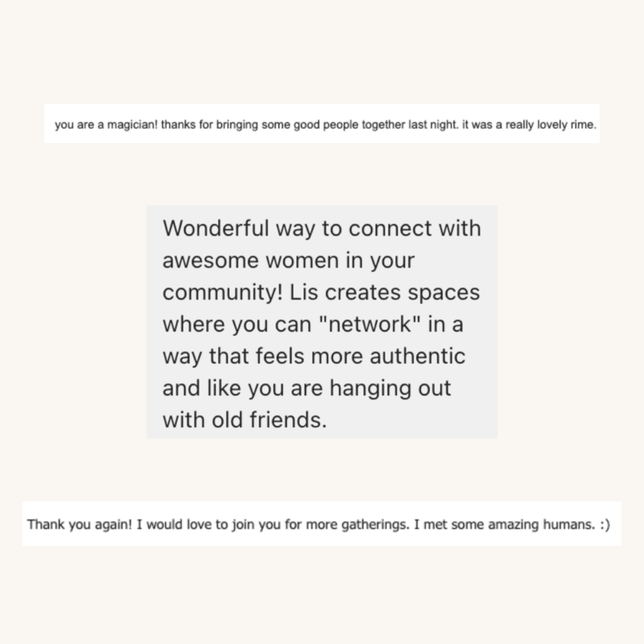Click the bottom "Thank you again!" testimonial
This screenshot has width=644, height=644.
tap(321, 523)
